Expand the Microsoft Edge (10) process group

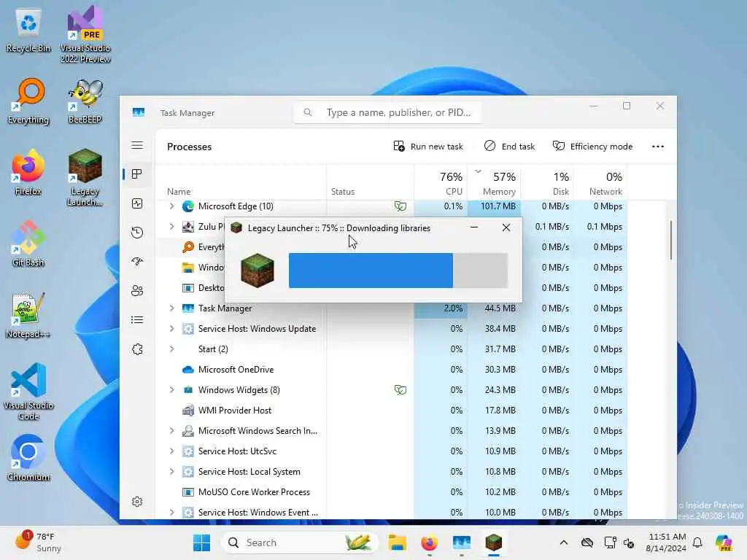point(171,206)
